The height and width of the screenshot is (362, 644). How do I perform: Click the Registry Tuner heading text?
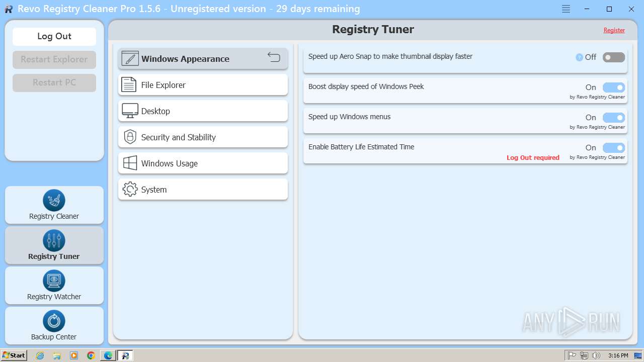[373, 29]
